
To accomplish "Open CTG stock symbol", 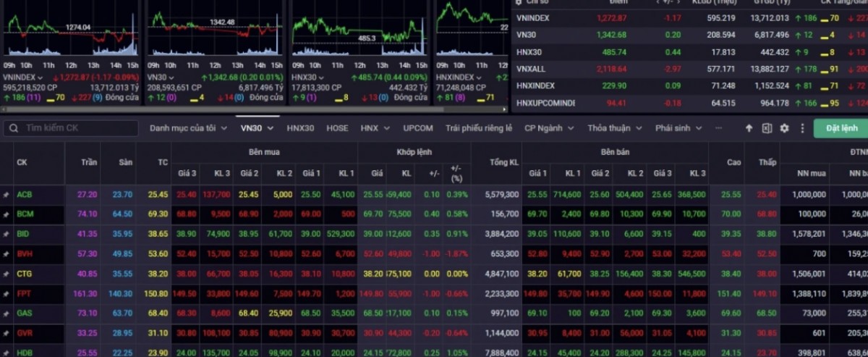I will point(24,274).
